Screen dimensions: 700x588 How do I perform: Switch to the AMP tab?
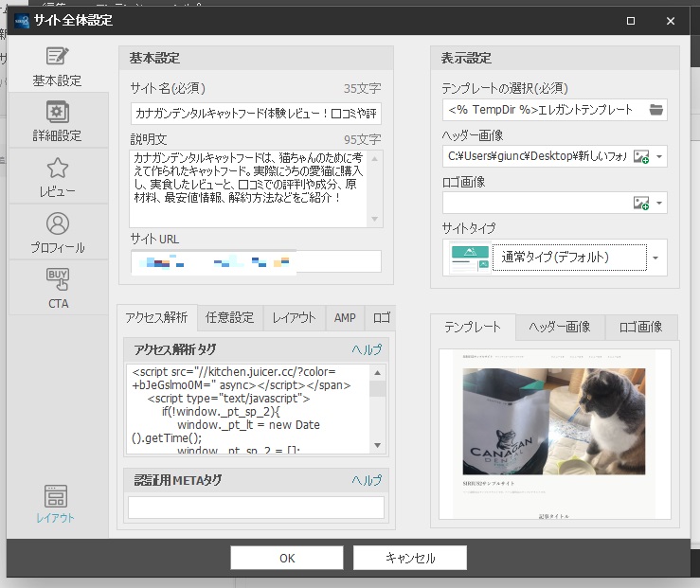point(345,317)
